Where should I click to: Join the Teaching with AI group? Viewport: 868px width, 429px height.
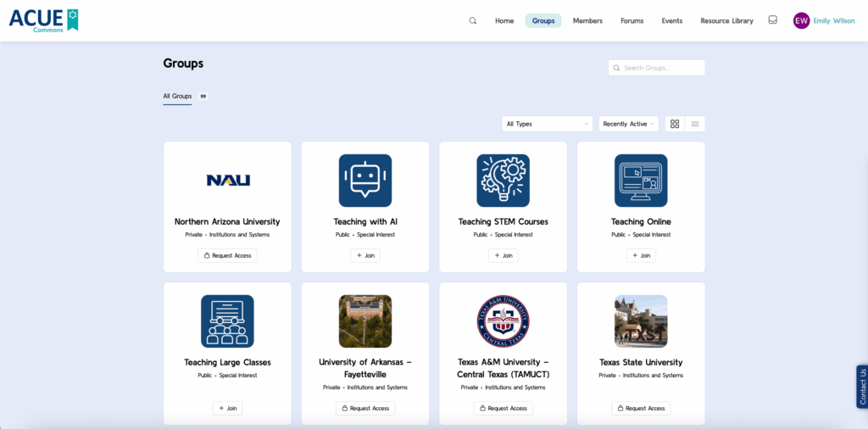point(365,256)
